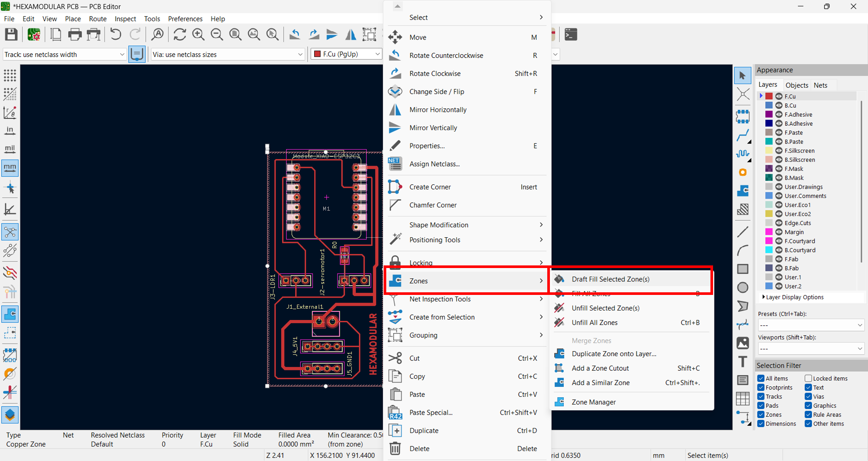The width and height of the screenshot is (868, 461).
Task: Select the Add Table tool
Action: tap(743, 399)
